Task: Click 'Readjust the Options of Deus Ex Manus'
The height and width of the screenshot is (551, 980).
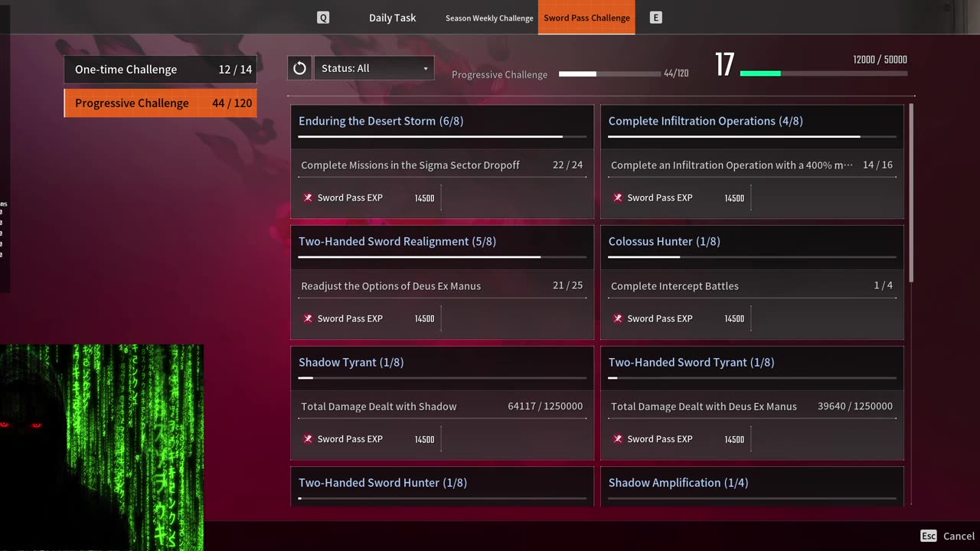Action: (x=391, y=286)
